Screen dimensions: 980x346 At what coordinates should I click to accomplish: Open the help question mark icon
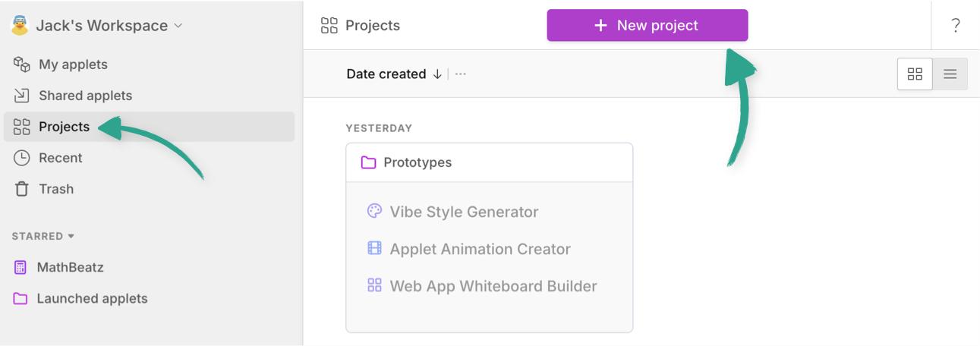click(955, 25)
